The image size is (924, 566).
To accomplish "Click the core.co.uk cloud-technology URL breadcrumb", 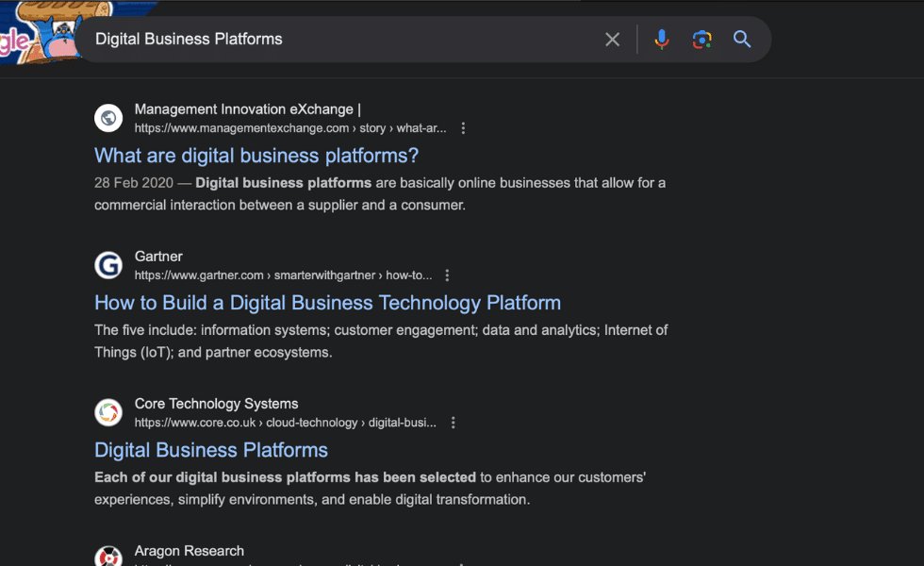I will click(x=285, y=423).
